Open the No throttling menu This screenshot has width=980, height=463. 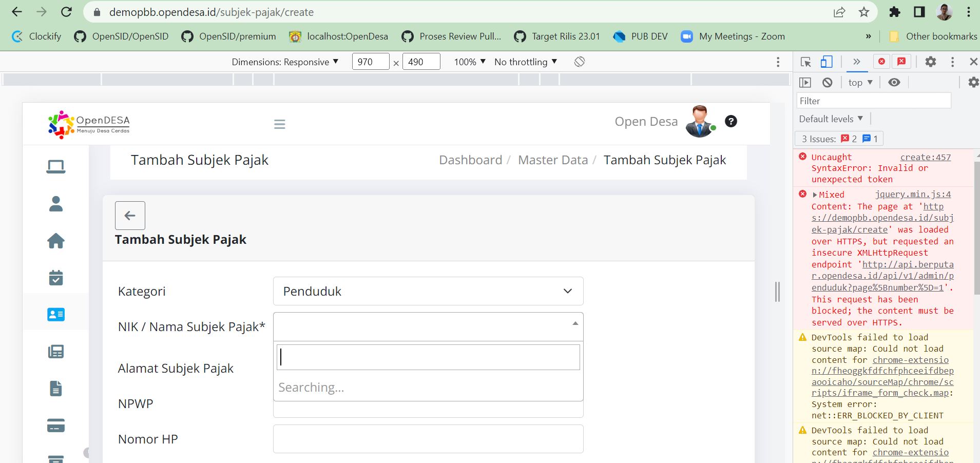pyautogui.click(x=524, y=62)
